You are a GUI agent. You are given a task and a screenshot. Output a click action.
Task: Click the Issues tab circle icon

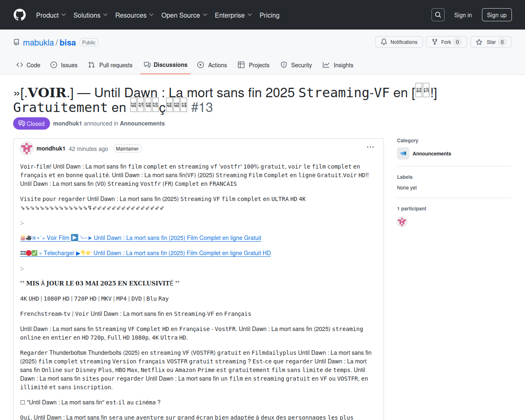coord(54,65)
